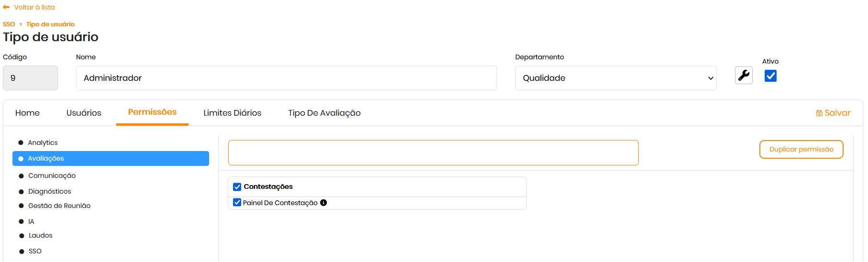
Task: Open the Home tab
Action: coord(27,113)
